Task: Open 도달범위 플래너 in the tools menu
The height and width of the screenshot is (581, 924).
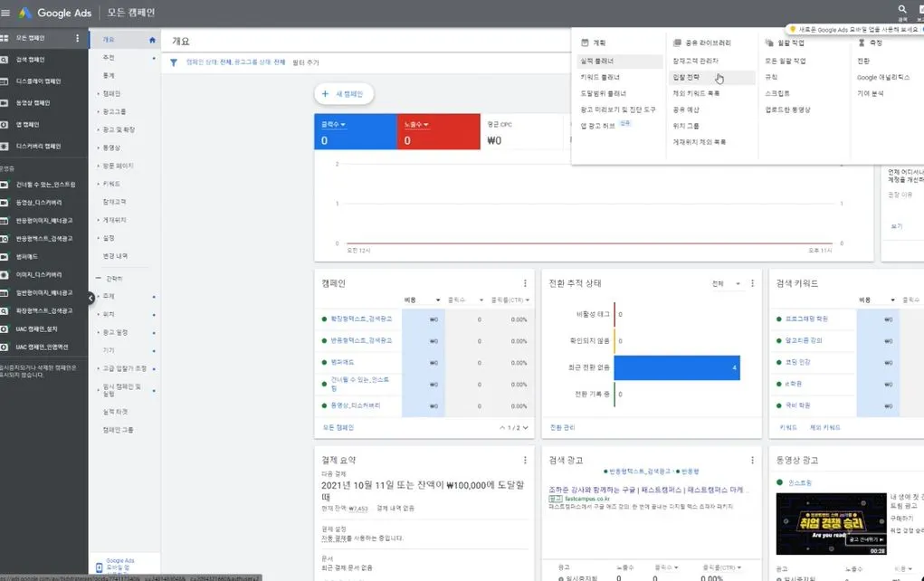Action: coord(604,94)
